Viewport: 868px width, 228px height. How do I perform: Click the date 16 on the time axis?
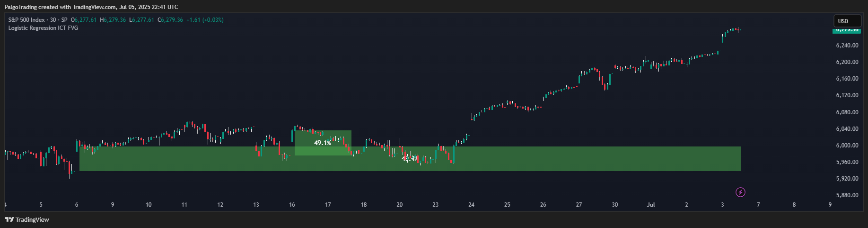[x=292, y=205]
